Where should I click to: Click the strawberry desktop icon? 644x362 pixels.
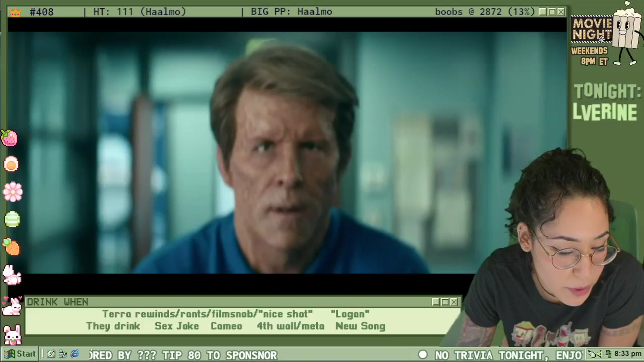coord(9,137)
